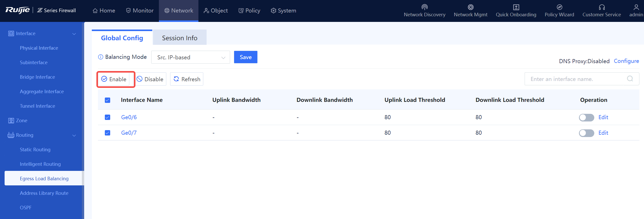Open the Quick Onboarding icon

point(516,7)
